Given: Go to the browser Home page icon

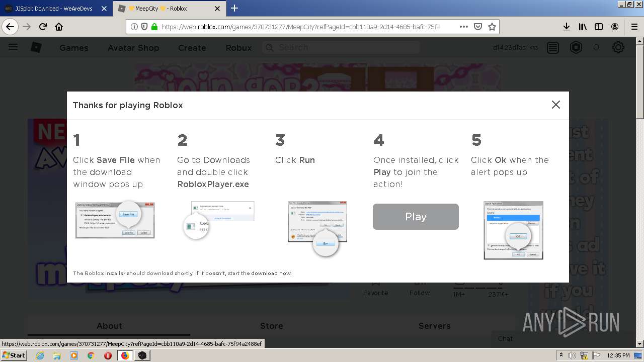Looking at the screenshot, I should tap(59, 27).
